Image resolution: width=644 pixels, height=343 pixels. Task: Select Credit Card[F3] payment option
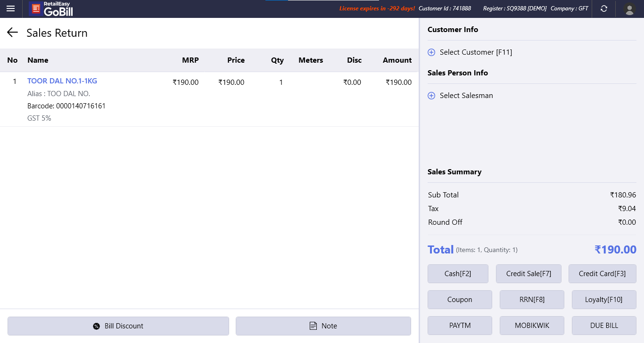coord(602,274)
